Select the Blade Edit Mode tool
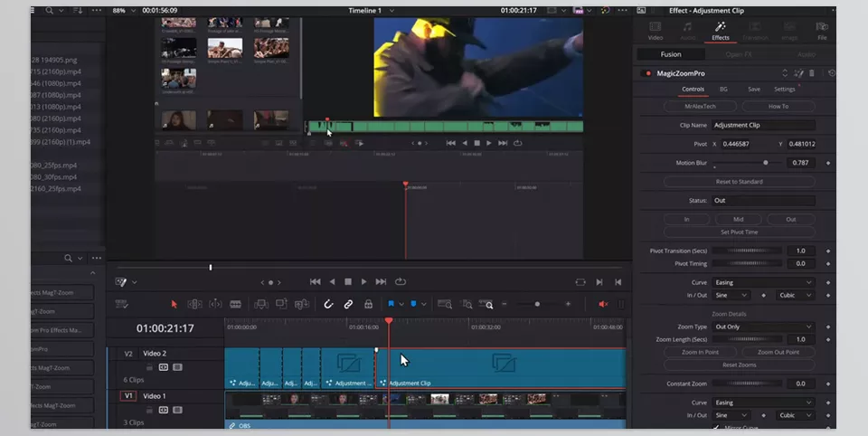This screenshot has height=436, width=868. (x=235, y=304)
